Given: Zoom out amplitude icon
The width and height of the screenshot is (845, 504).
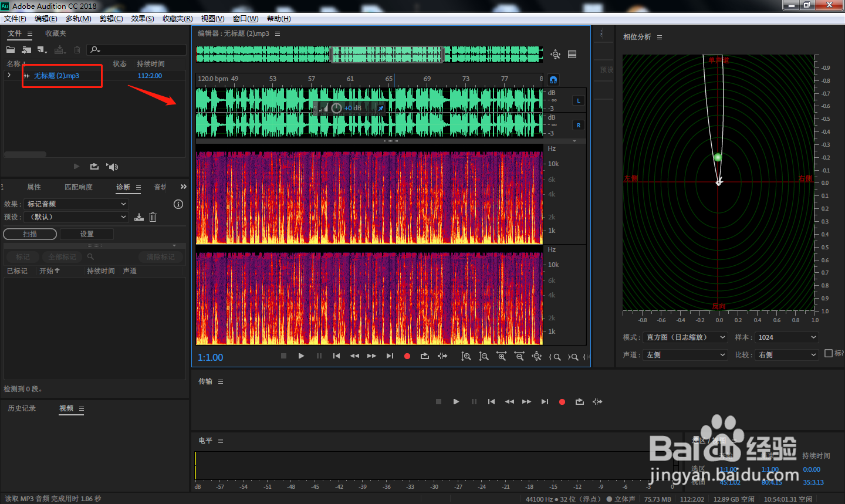Looking at the screenshot, I should [x=484, y=356].
